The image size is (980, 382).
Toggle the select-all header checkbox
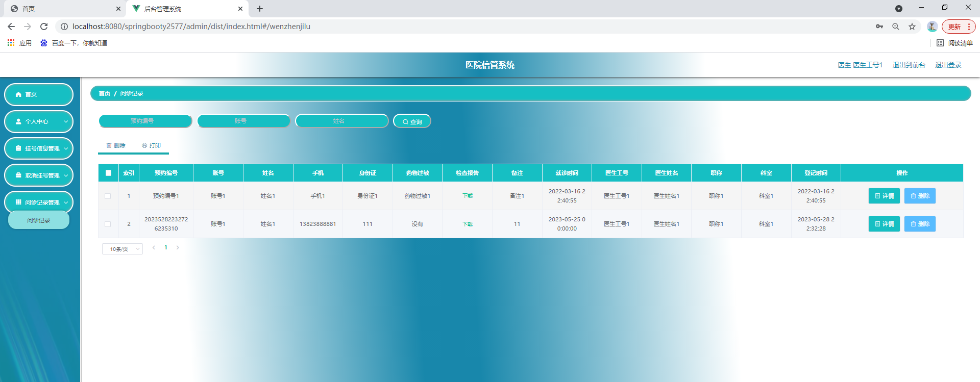(x=108, y=173)
